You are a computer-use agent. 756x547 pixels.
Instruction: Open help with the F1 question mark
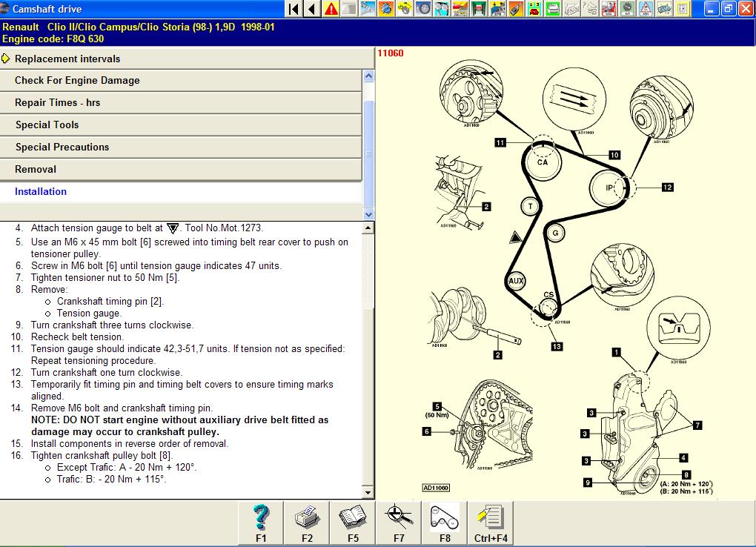click(x=261, y=523)
